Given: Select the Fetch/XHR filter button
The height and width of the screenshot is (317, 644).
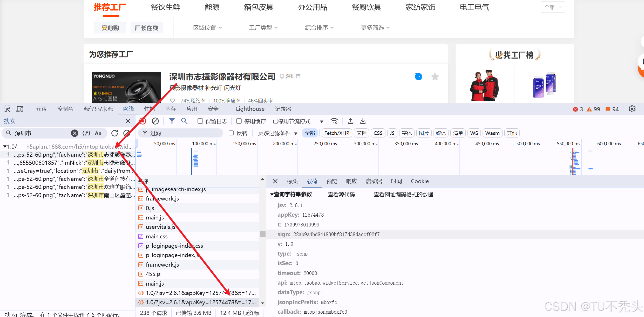Looking at the screenshot, I should tap(337, 133).
